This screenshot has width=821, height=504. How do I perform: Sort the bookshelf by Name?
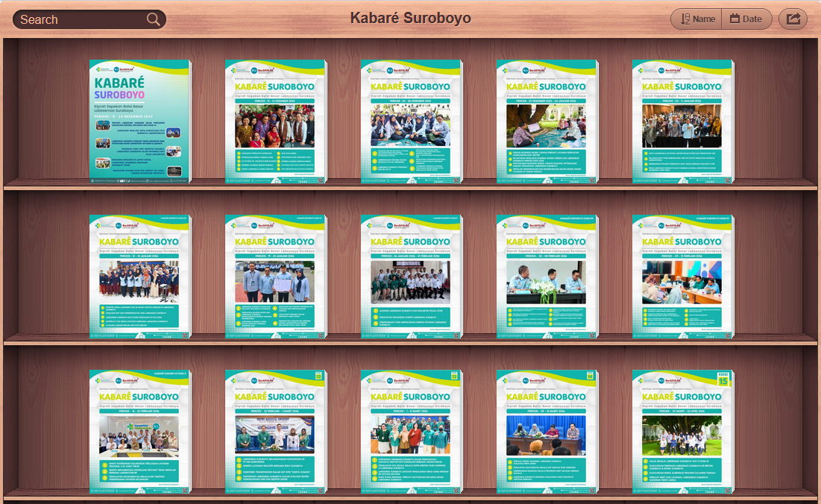pyautogui.click(x=696, y=19)
